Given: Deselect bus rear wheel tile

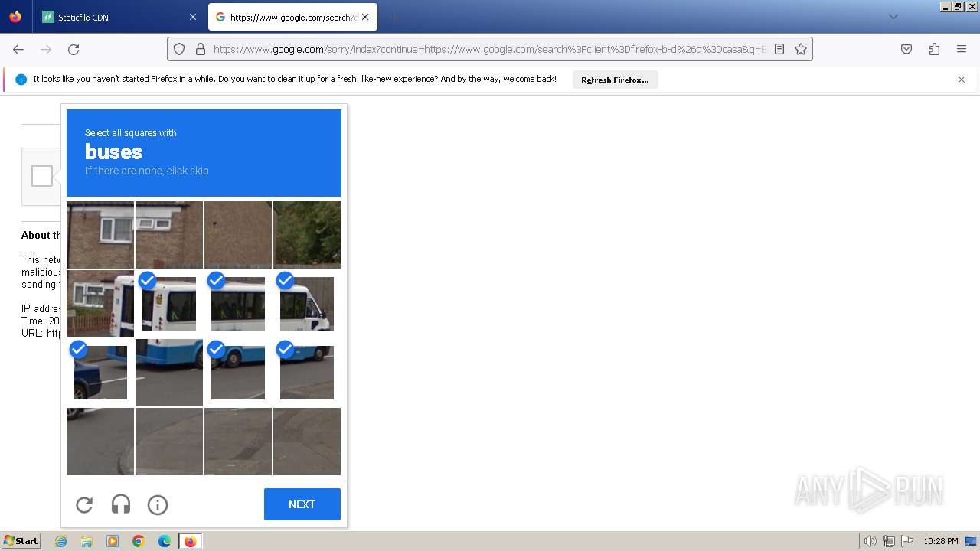Looking at the screenshot, I should click(238, 373).
